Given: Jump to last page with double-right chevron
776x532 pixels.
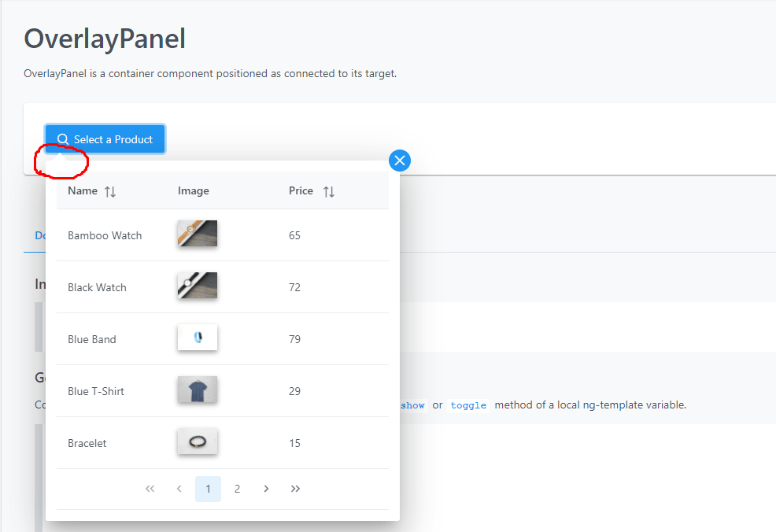Looking at the screenshot, I should coord(295,488).
